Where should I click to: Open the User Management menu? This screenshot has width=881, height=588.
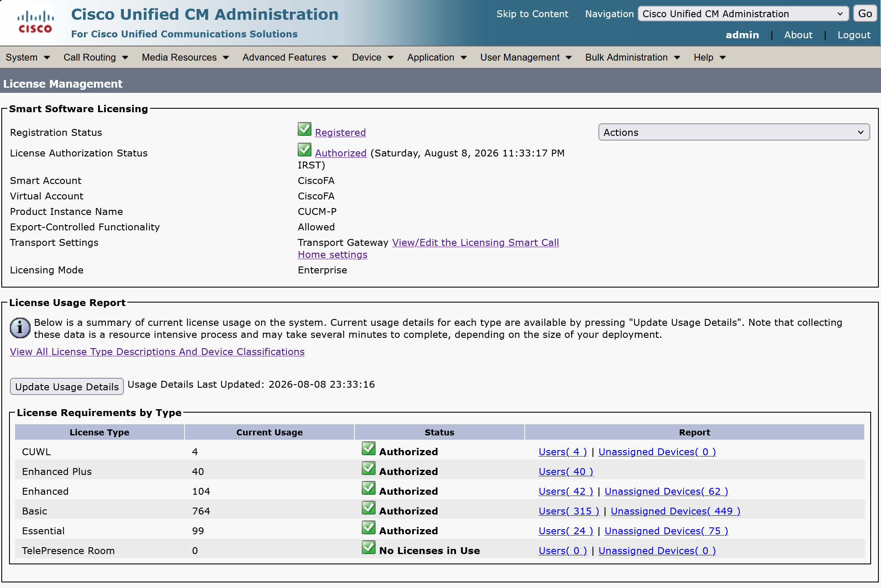[526, 58]
